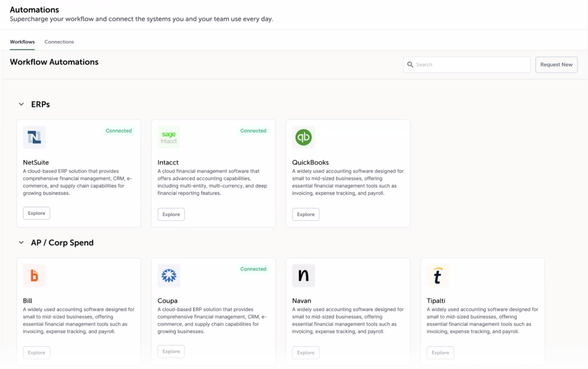This screenshot has height=369, width=588.
Task: Click the QuickBooks logo icon
Action: tap(304, 137)
